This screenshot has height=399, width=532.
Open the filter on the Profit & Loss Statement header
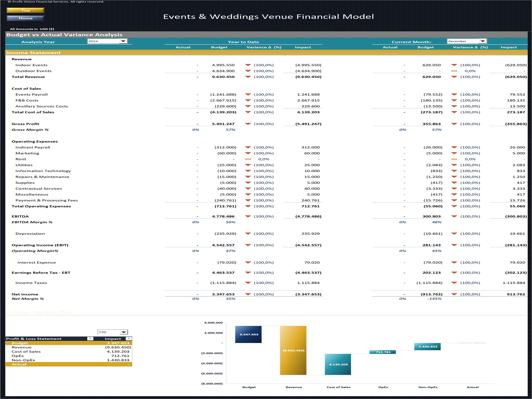(x=90, y=338)
